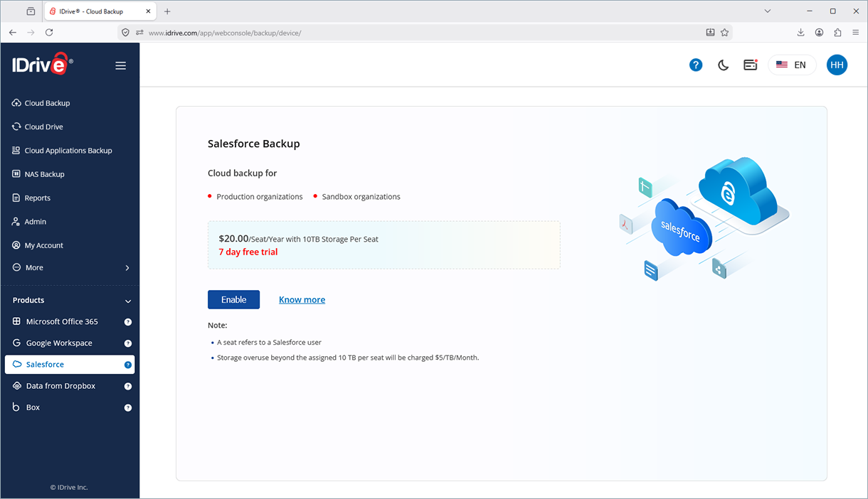Click help icon next to Data from Dropbox
Screen dimensions: 868x499
pos(128,387)
